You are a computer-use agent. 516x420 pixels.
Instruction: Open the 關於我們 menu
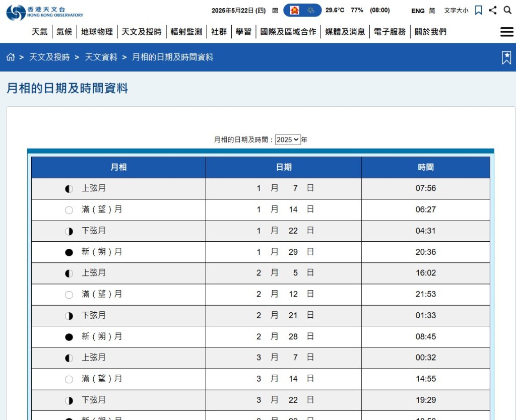point(430,32)
